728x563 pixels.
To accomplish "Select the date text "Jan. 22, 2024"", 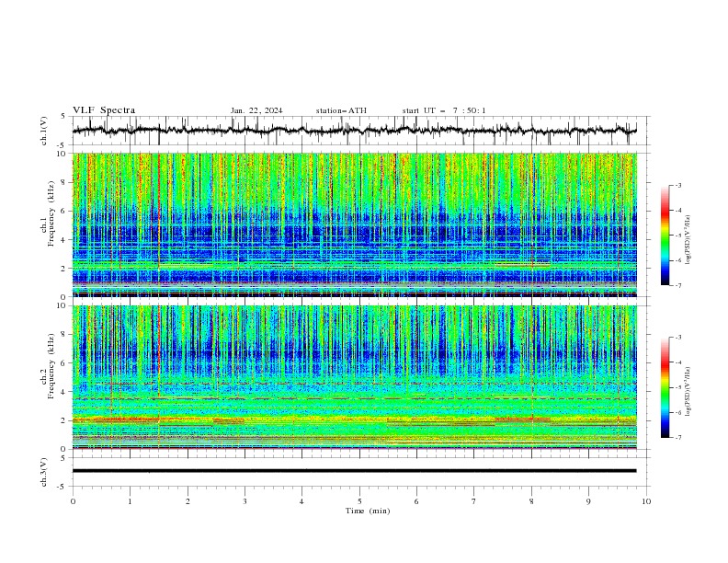I will (256, 110).
